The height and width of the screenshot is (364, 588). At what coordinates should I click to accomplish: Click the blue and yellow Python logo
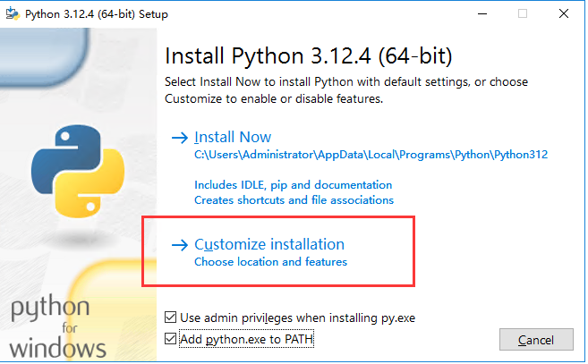tap(78, 171)
